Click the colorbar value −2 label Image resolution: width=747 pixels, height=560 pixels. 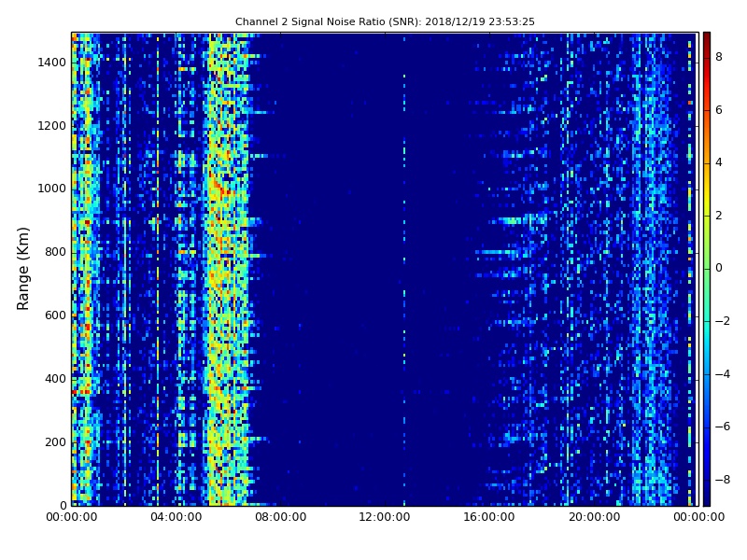pos(723,321)
